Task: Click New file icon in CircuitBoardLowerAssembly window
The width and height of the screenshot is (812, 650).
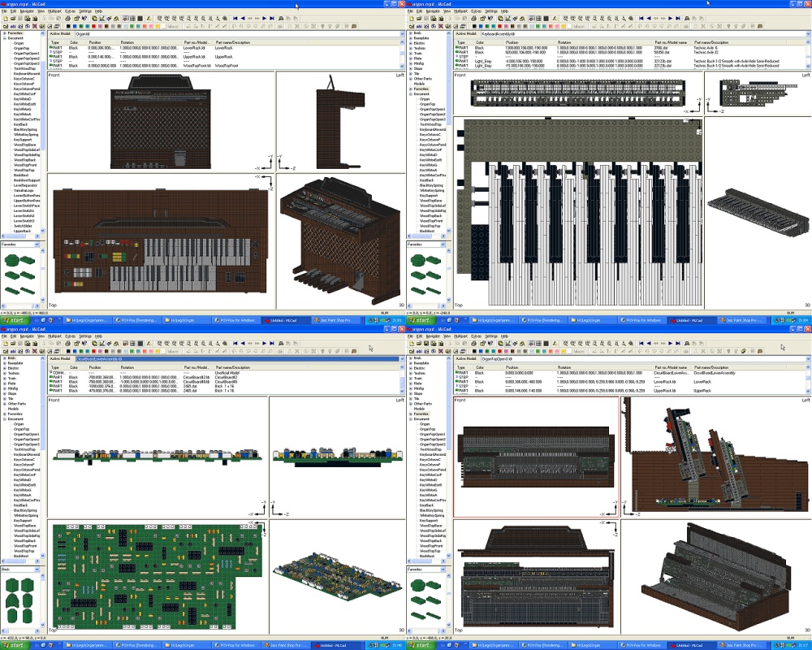Action: click(6, 343)
